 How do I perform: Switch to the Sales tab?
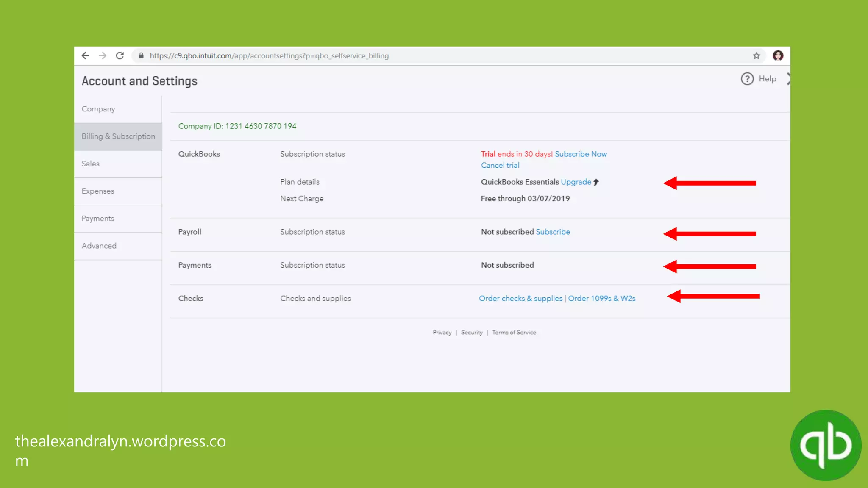coord(90,164)
